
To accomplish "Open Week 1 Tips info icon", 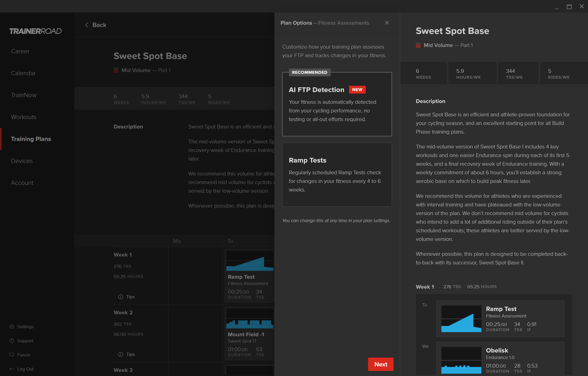I will (121, 297).
